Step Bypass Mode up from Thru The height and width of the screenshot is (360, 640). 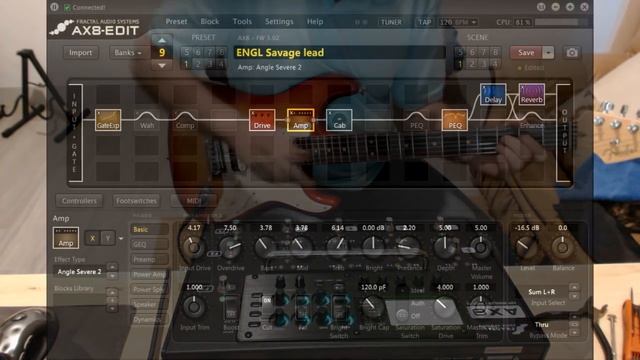click(574, 317)
